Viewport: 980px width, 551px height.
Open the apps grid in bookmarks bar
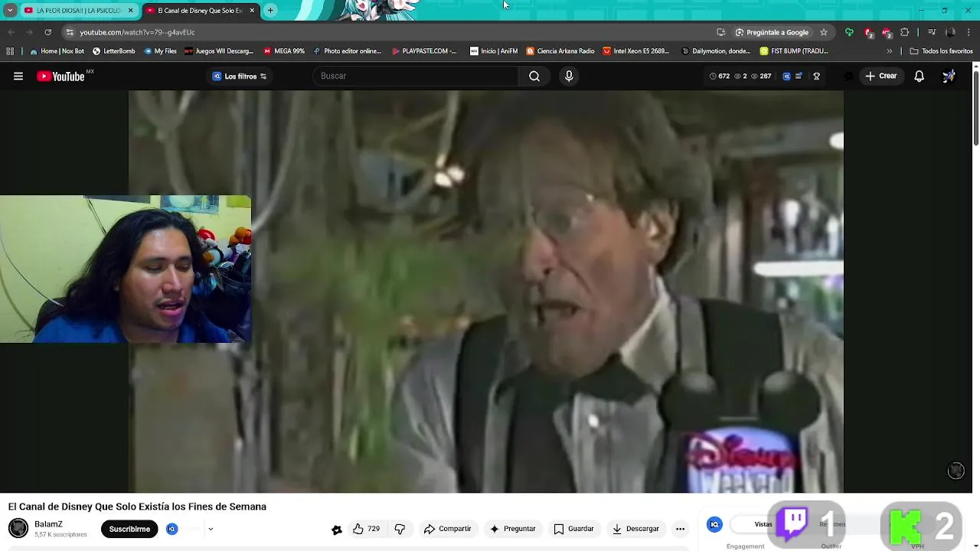10,51
